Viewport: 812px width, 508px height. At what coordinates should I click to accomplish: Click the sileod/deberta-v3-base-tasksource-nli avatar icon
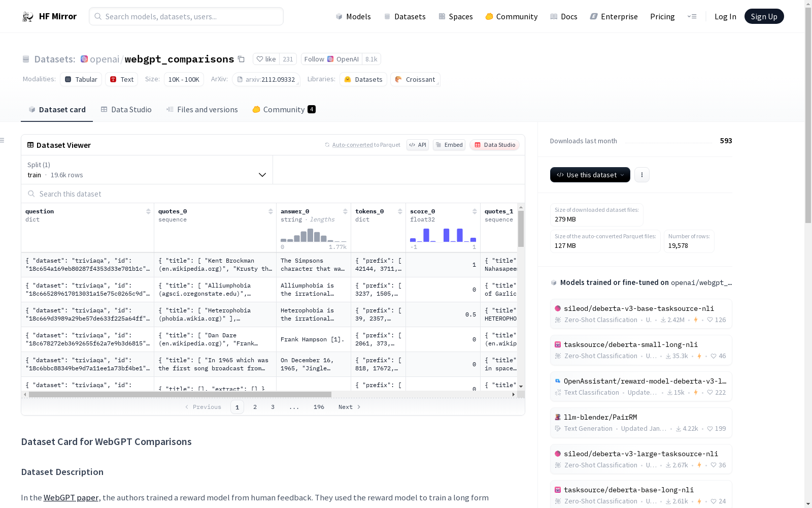tap(558, 308)
